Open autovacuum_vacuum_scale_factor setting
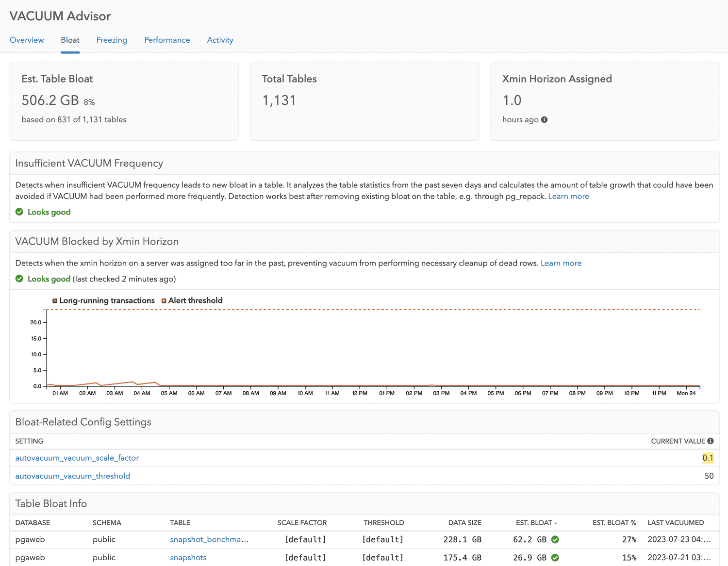Screen dimensions: 728x566 pyautogui.click(x=77, y=458)
